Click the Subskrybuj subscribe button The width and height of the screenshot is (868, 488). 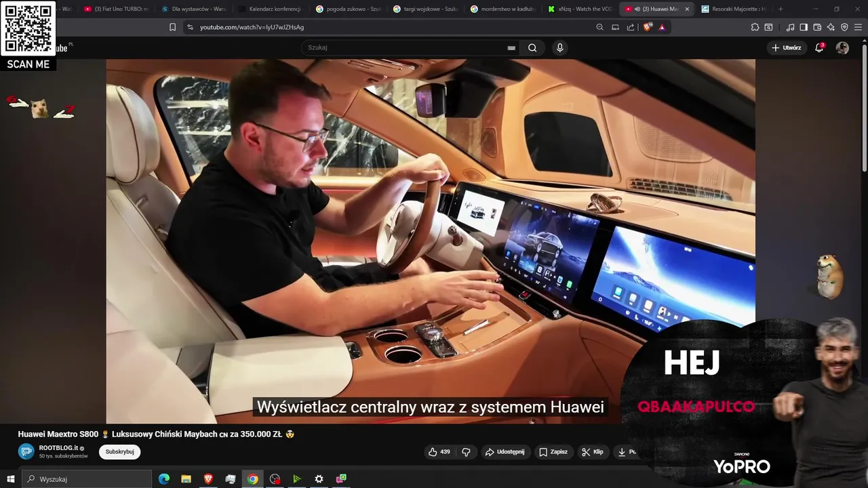[119, 451]
